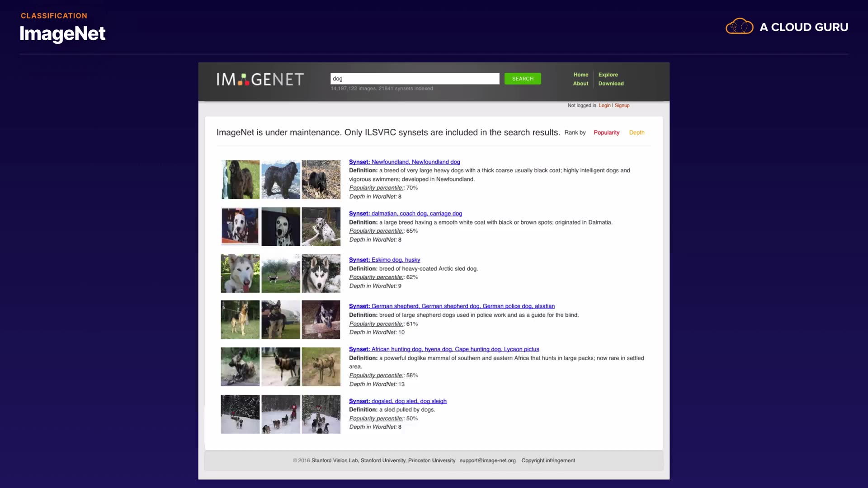
Task: Open the Newfoundland dog synset link
Action: (404, 162)
